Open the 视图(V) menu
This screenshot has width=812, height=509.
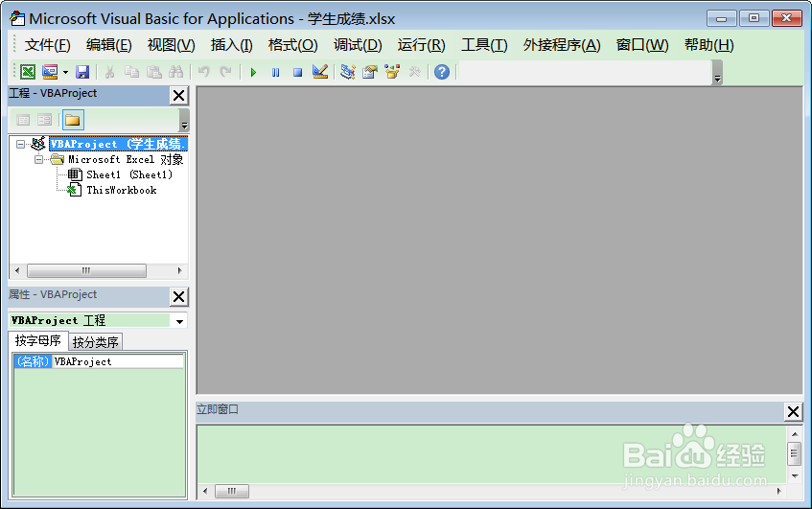pos(171,45)
